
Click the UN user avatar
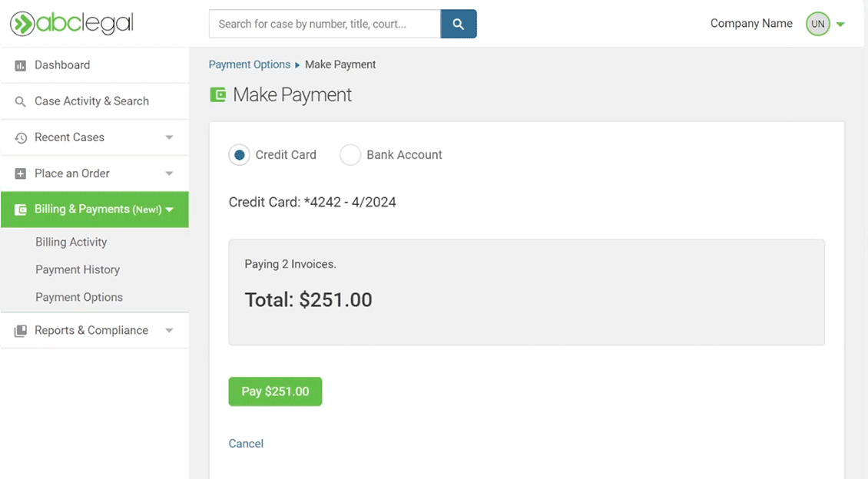[x=817, y=24]
